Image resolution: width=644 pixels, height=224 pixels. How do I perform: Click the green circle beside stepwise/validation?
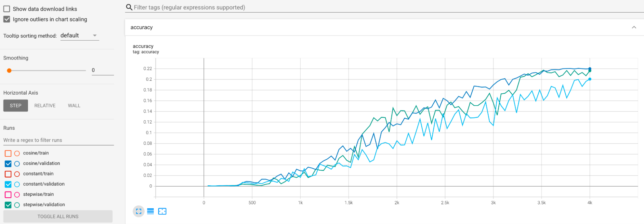coord(17,205)
